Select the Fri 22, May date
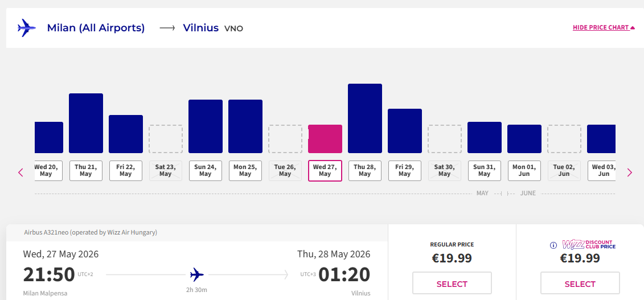This screenshot has width=644, height=300. pos(126,171)
